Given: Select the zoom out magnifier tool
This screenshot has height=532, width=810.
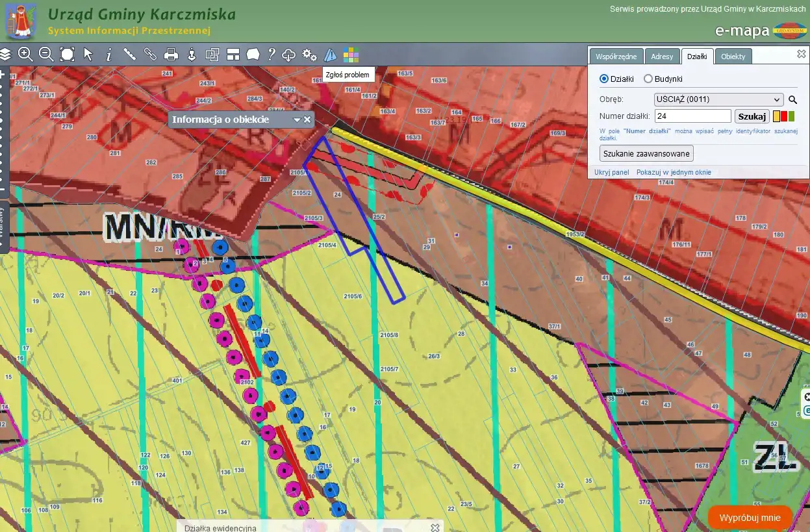Looking at the screenshot, I should pos(46,55).
